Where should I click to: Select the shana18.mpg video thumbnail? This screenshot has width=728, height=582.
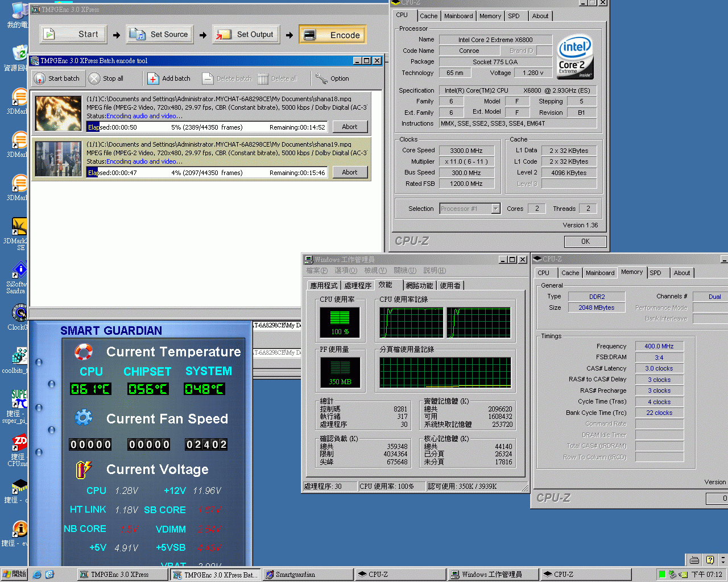pyautogui.click(x=59, y=113)
